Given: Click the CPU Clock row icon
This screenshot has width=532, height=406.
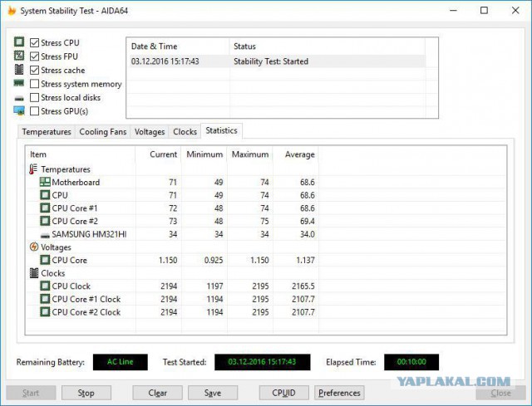Looking at the screenshot, I should pos(45,286).
